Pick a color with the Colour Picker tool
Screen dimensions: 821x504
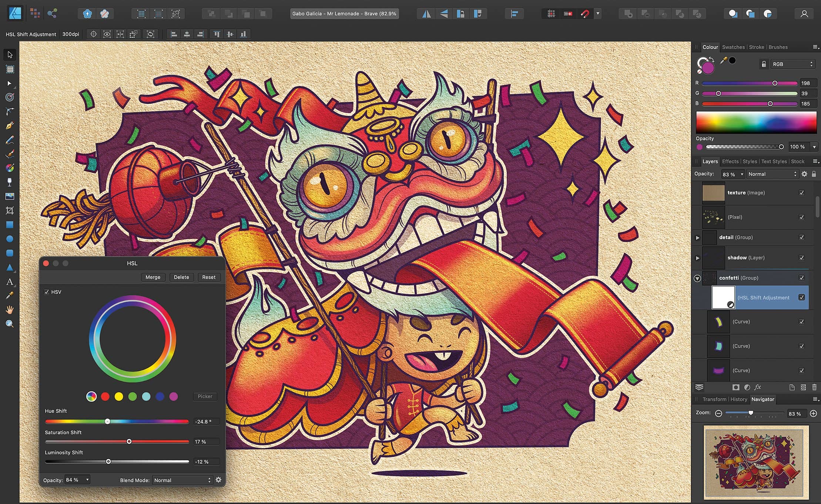[x=10, y=295]
